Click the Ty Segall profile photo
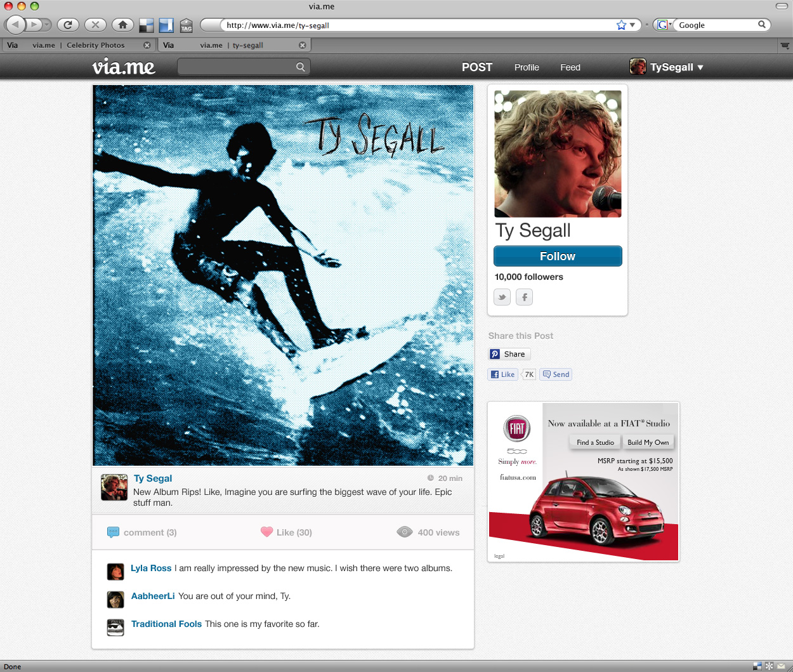Viewport: 793px width, 672px height. pos(558,154)
